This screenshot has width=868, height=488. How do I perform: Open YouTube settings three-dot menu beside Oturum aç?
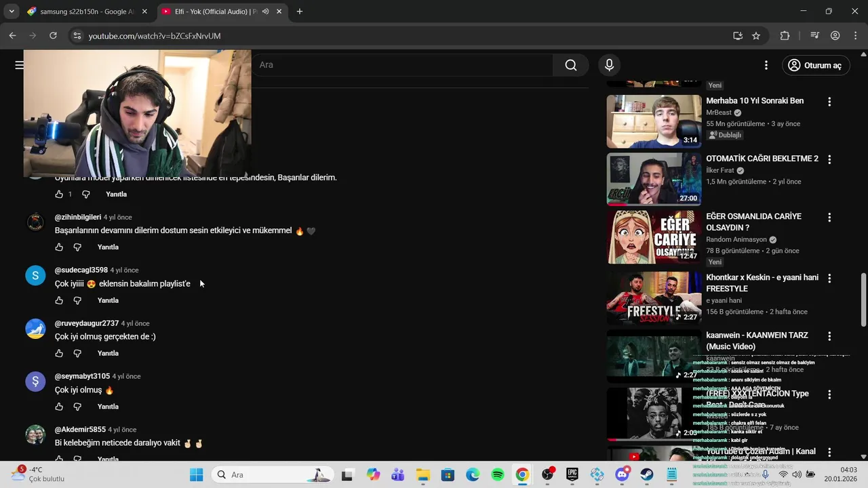pyautogui.click(x=766, y=65)
